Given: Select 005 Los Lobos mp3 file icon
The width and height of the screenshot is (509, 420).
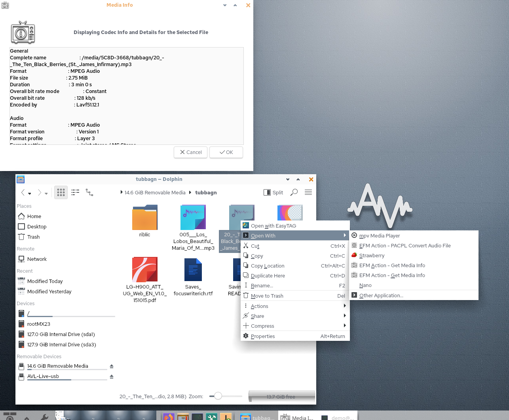Looking at the screenshot, I should 193,217.
